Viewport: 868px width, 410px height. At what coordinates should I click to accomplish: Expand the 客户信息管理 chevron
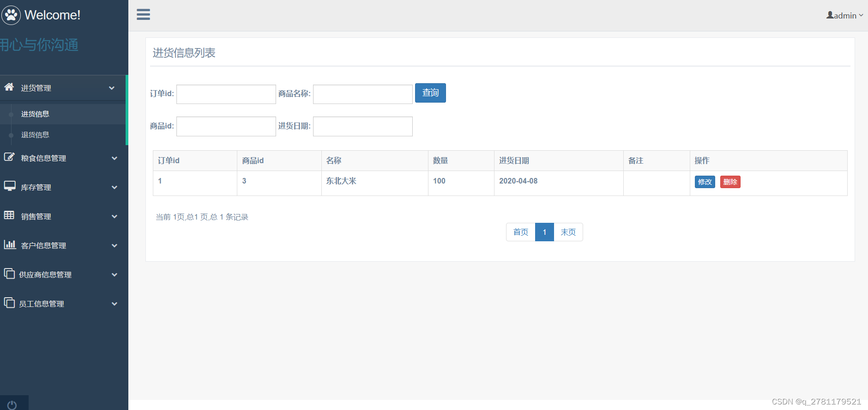click(115, 245)
